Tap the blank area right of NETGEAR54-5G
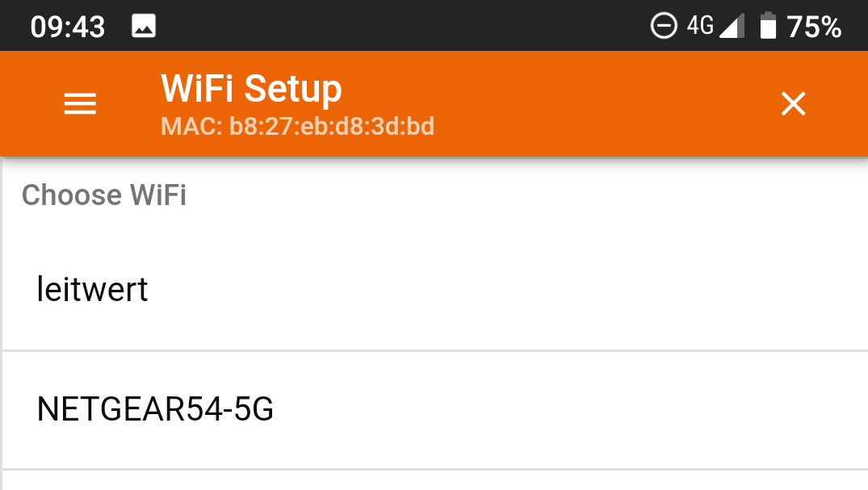 [565, 410]
